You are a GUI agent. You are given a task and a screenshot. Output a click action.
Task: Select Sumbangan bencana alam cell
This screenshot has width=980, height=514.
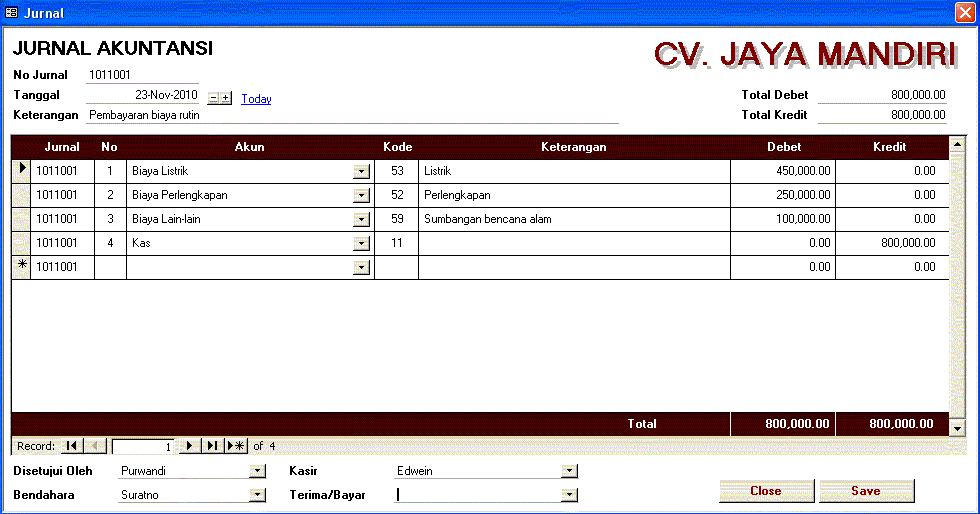(574, 219)
